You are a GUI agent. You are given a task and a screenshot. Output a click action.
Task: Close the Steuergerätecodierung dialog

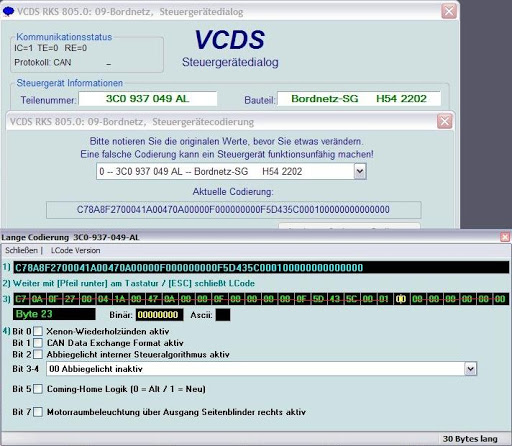pyautogui.click(x=445, y=121)
